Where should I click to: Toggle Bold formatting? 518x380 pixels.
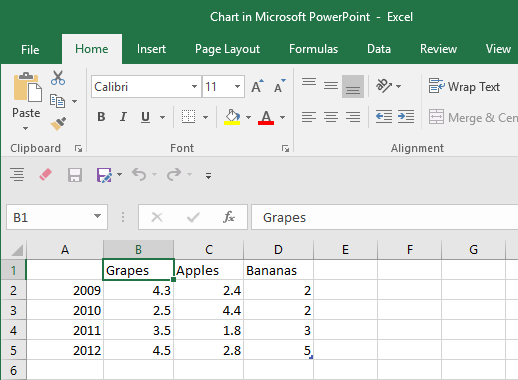[101, 117]
